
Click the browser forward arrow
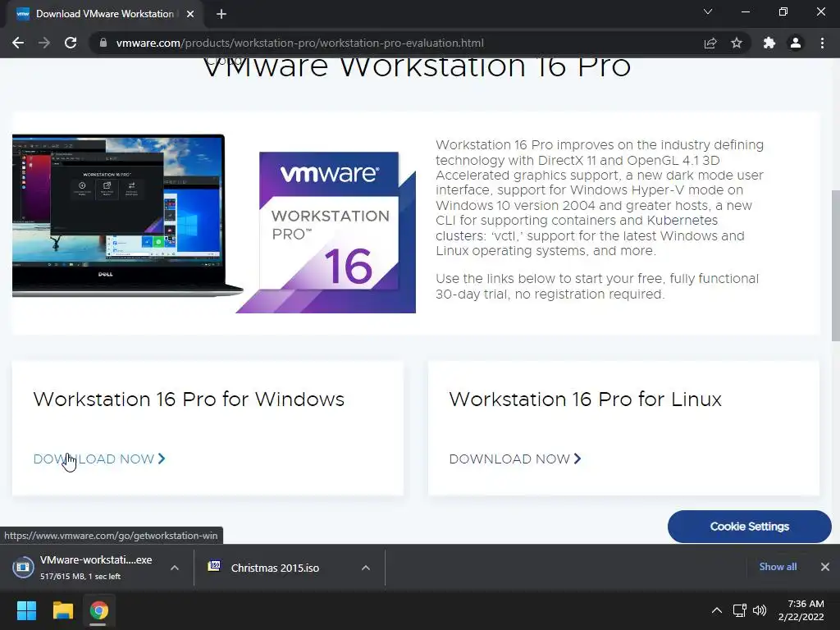coord(44,43)
